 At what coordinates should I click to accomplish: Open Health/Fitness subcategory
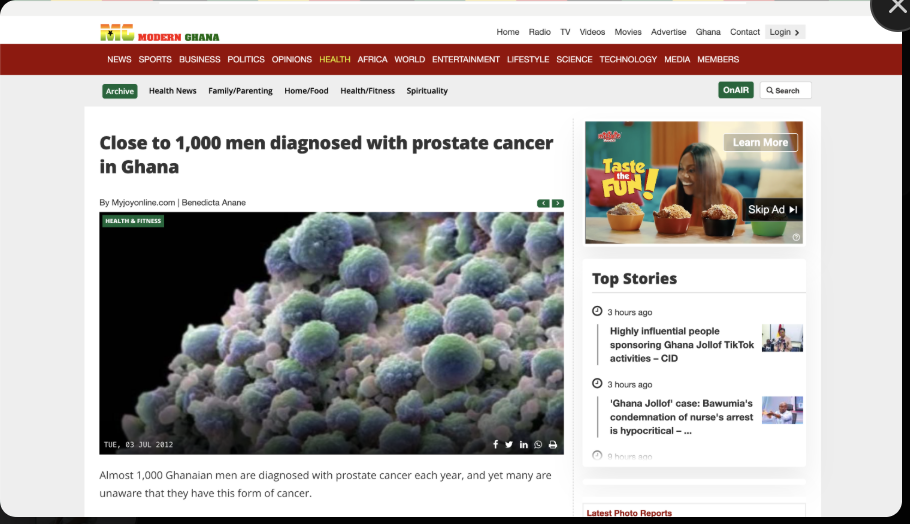[x=367, y=91]
